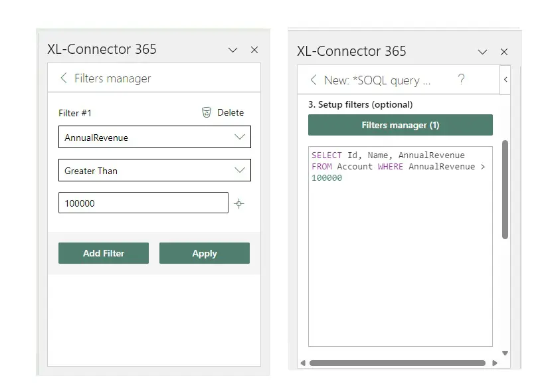Open the right pane's task pane options chevron

[482, 52]
